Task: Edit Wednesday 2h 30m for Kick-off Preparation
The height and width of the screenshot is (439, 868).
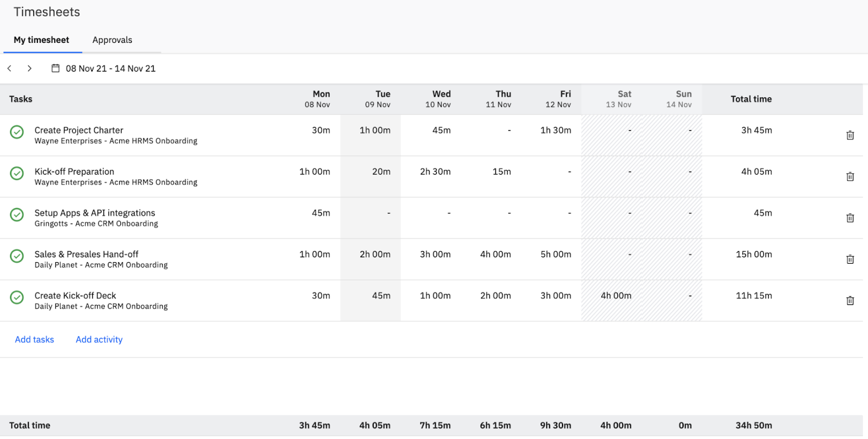Action: click(435, 171)
